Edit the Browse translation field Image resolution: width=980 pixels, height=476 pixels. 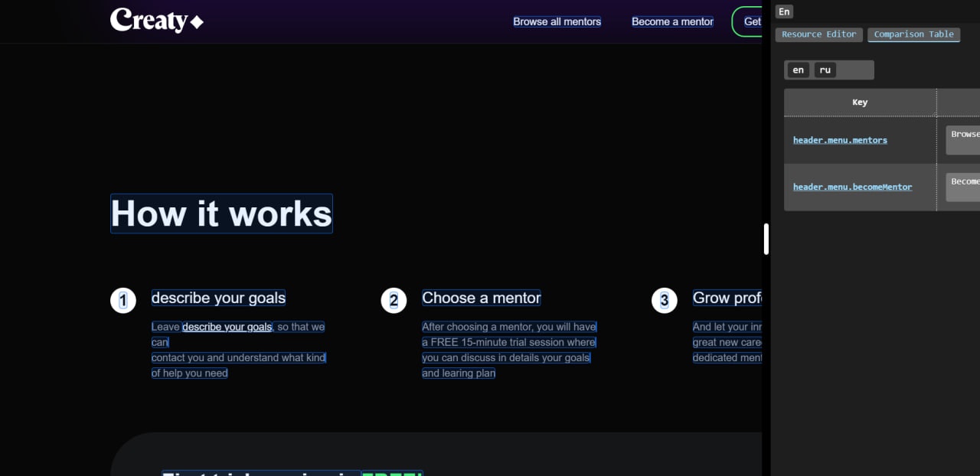click(963, 140)
